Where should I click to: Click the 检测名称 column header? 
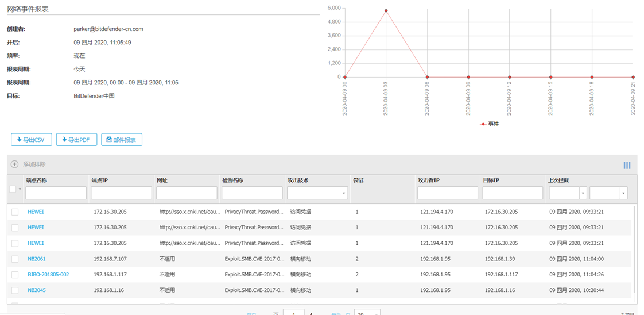pyautogui.click(x=232, y=180)
